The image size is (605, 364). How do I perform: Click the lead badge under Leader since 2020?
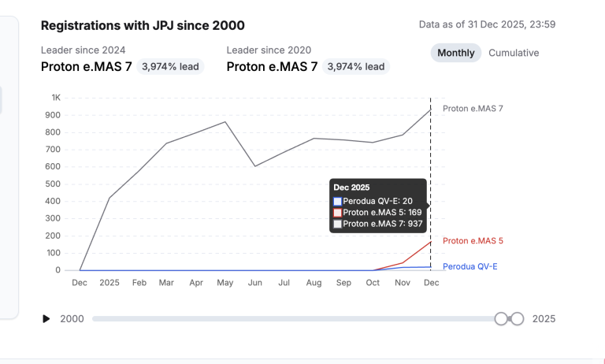tap(356, 67)
